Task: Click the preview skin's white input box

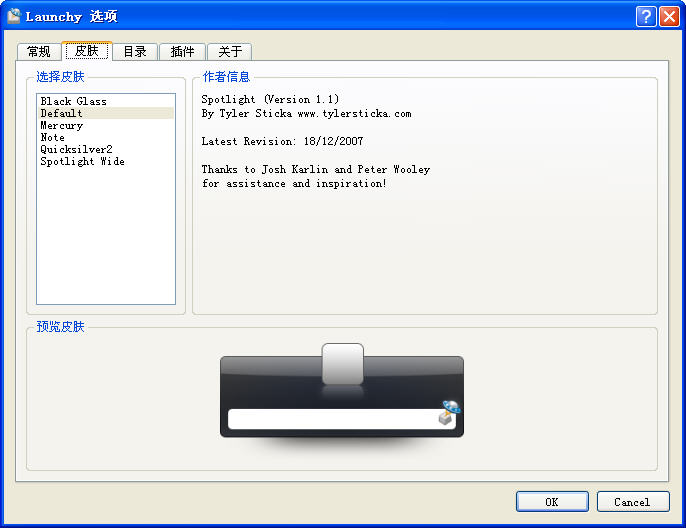Action: pyautogui.click(x=341, y=419)
